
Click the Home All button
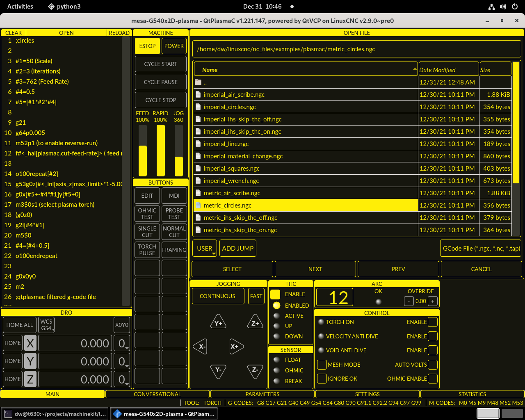click(20, 325)
